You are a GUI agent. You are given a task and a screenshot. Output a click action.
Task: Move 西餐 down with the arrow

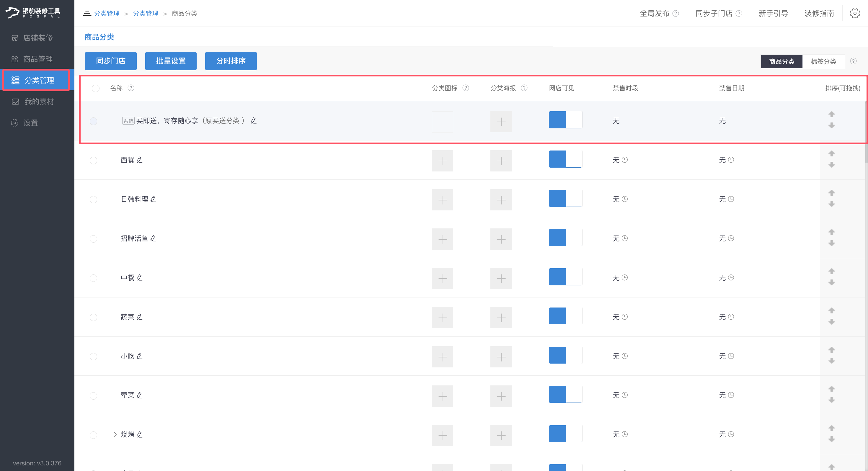832,165
